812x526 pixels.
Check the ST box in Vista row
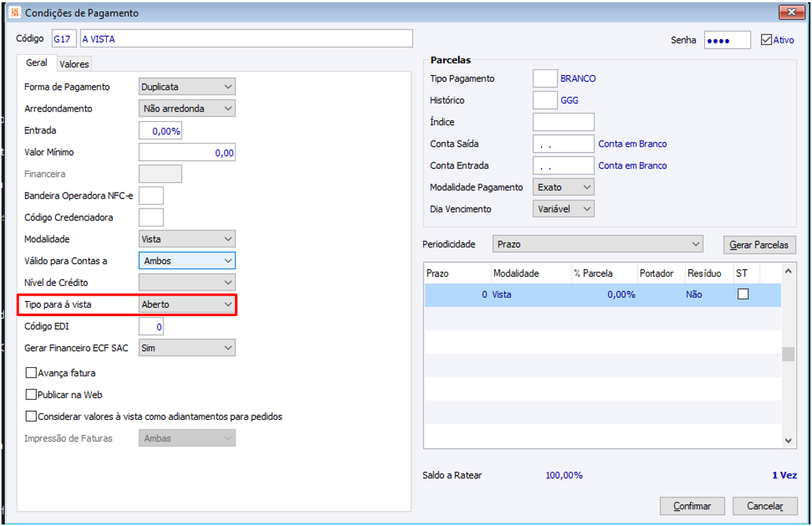pyautogui.click(x=743, y=294)
